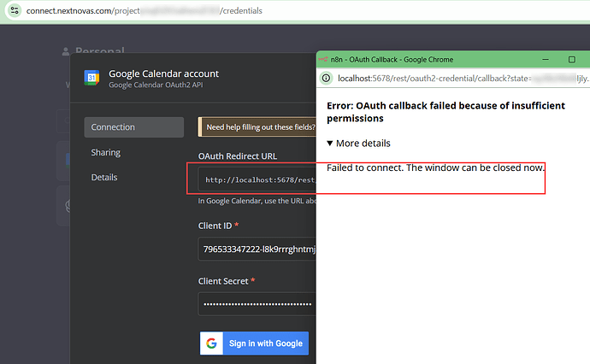The width and height of the screenshot is (590, 364).
Task: Sign in with Google
Action: [x=254, y=343]
